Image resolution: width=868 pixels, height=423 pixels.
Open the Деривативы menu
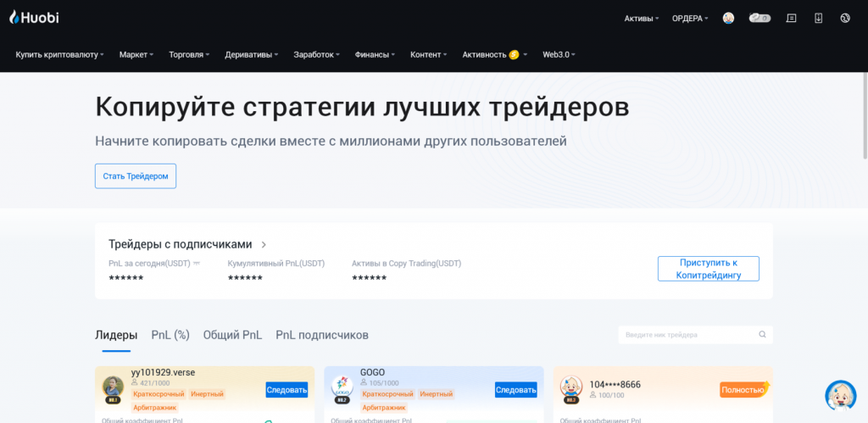click(x=251, y=55)
